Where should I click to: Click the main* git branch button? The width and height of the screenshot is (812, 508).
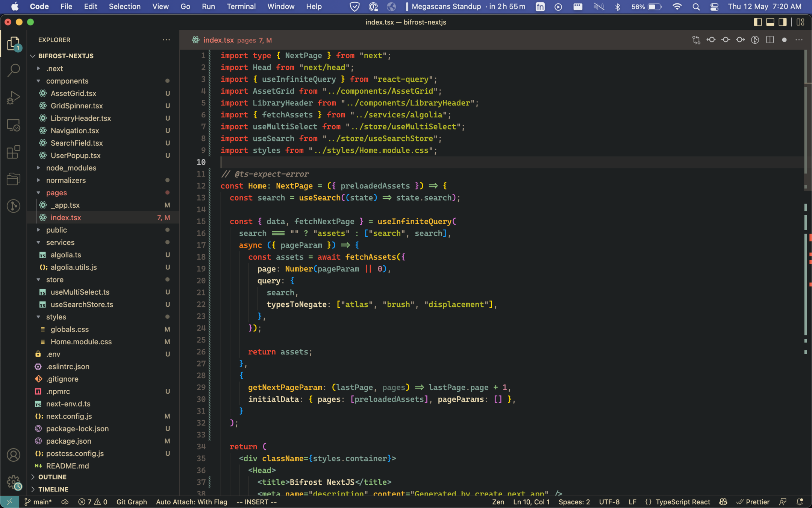[x=38, y=502]
